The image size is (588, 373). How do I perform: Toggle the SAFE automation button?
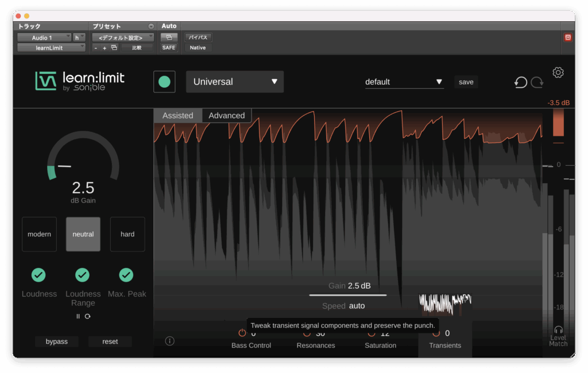169,48
